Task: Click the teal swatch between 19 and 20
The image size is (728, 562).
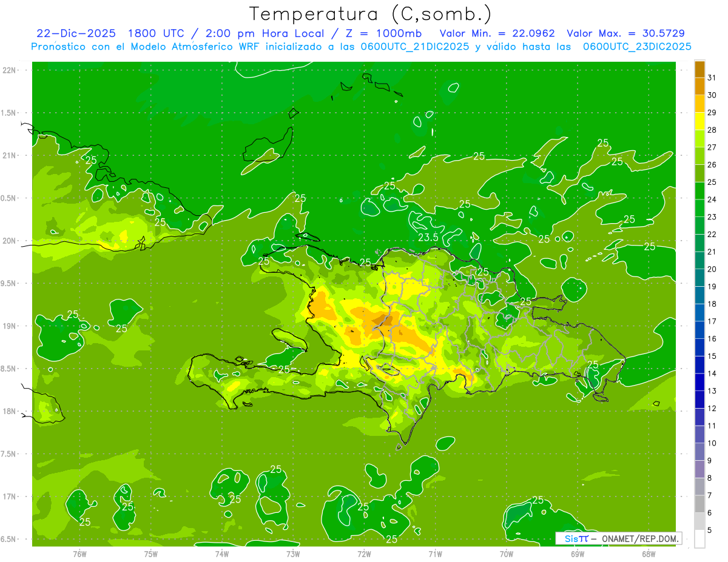Action: [x=699, y=278]
